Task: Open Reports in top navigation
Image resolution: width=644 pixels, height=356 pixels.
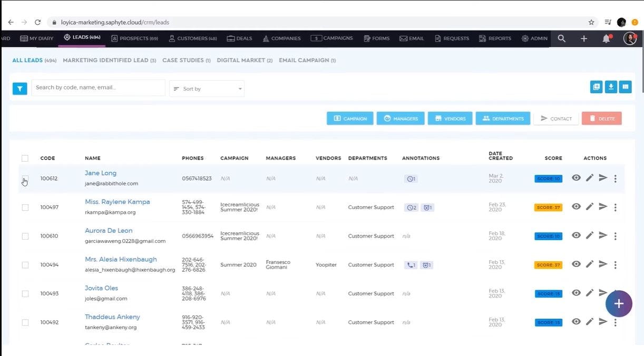Action: [x=495, y=38]
